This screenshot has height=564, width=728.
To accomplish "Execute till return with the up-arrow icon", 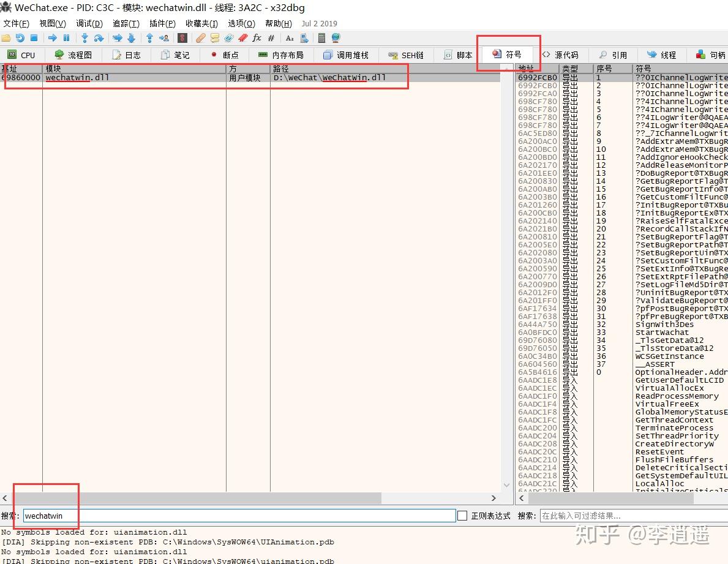I will point(149,38).
